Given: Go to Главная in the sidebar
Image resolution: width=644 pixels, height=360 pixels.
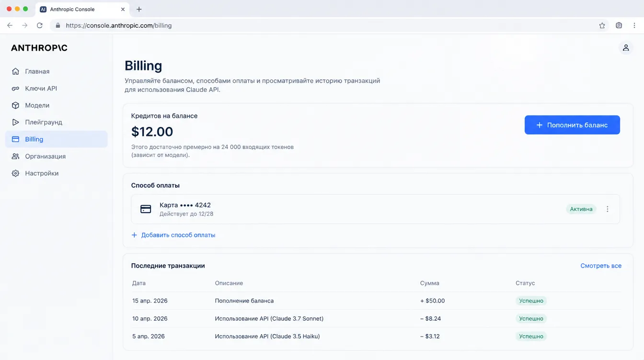Looking at the screenshot, I should point(57,71).
